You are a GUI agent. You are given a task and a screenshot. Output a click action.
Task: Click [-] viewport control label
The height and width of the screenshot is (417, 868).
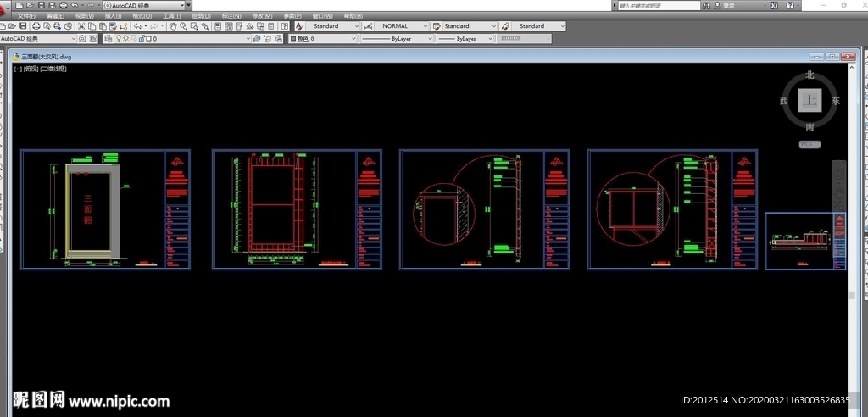click(x=19, y=69)
